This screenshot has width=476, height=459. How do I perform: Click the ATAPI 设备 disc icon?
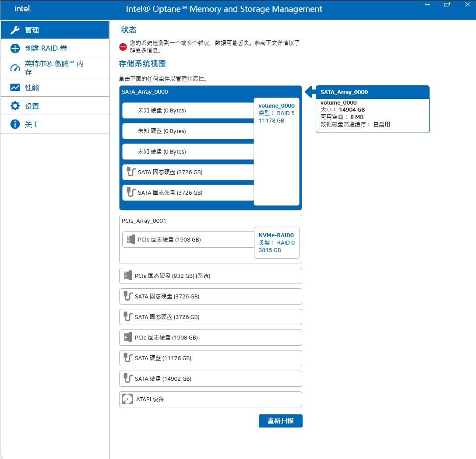click(x=128, y=399)
